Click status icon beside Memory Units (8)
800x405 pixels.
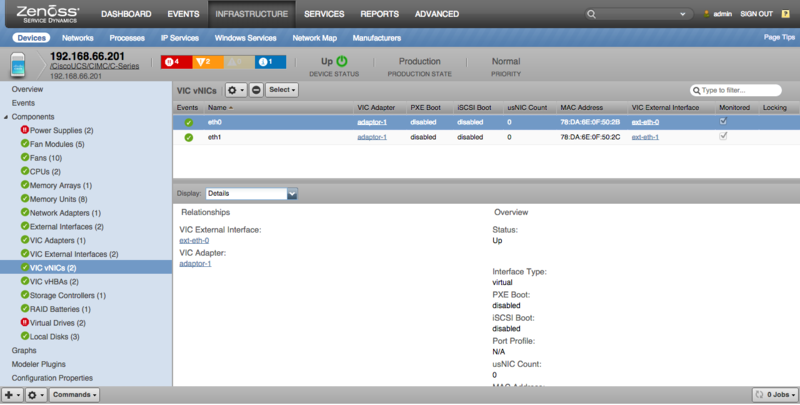point(24,199)
